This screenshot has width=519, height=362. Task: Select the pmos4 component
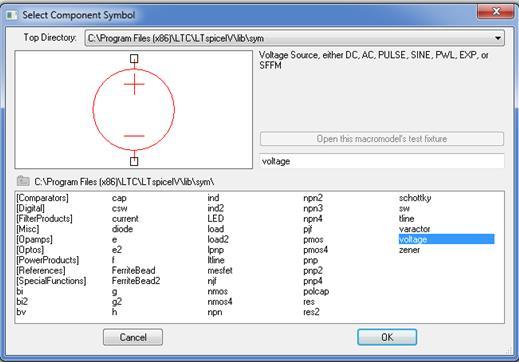[x=316, y=250]
